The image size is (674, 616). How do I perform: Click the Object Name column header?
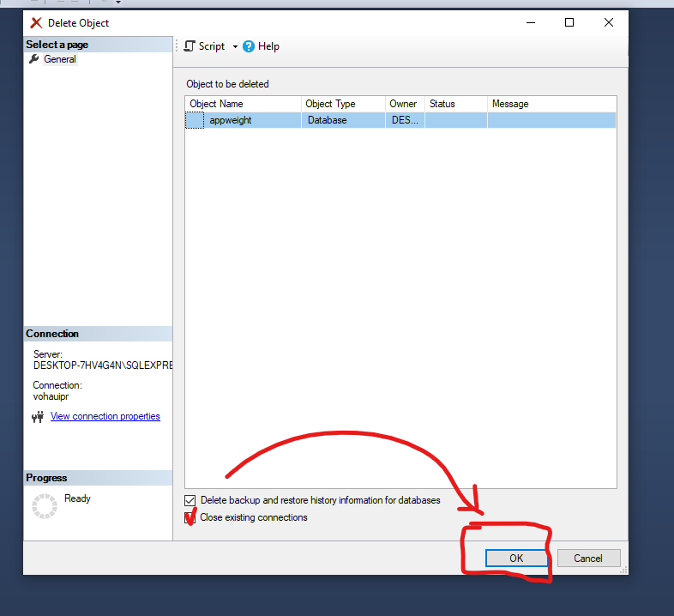click(244, 104)
